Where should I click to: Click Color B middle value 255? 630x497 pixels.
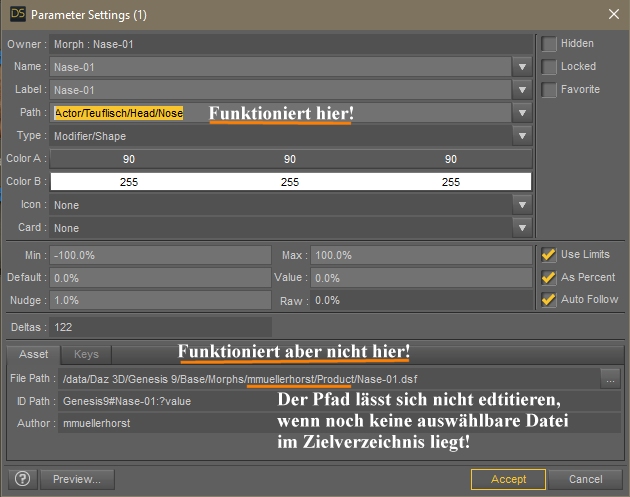pyautogui.click(x=290, y=182)
